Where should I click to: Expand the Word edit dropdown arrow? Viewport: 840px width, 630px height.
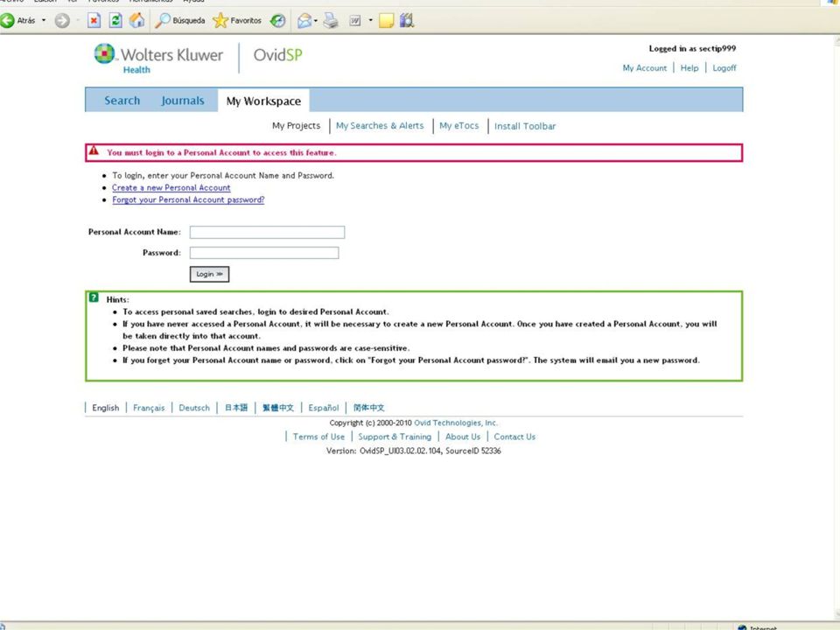370,21
